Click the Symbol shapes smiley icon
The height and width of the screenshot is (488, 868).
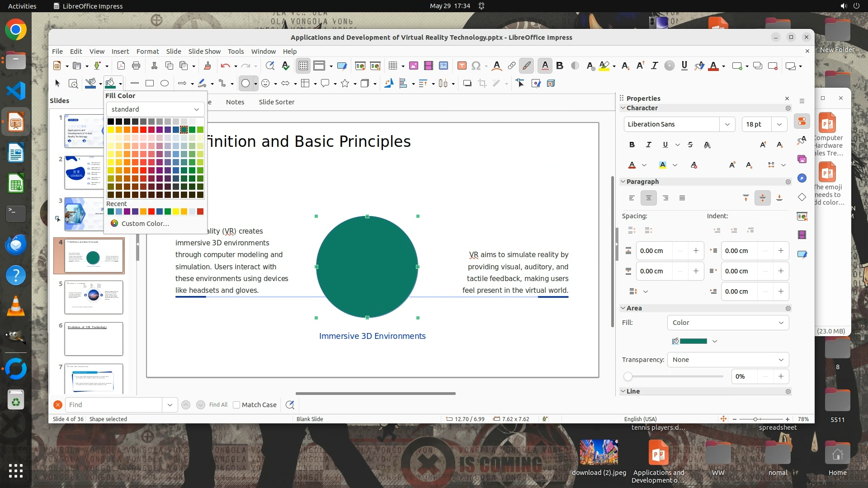pyautogui.click(x=266, y=83)
